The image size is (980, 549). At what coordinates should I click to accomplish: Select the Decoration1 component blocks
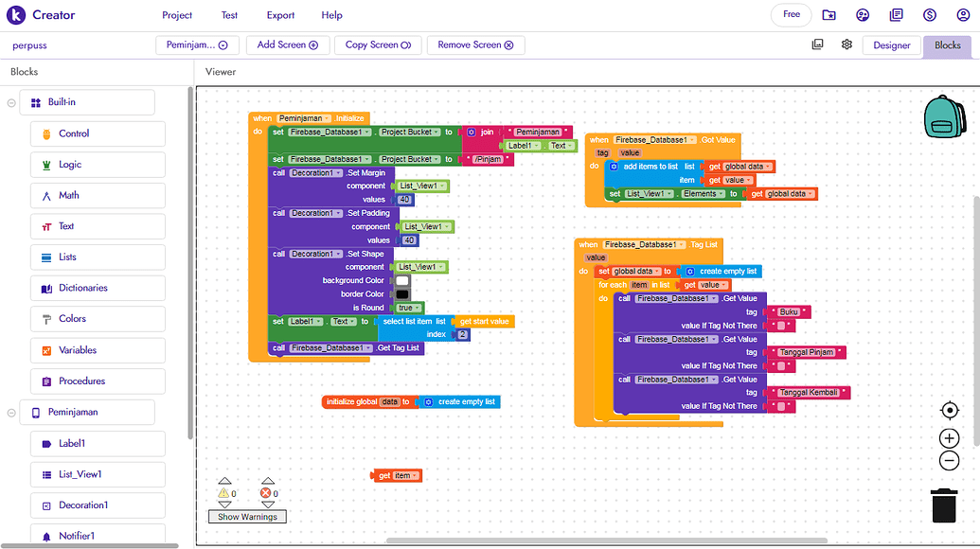pos(98,505)
